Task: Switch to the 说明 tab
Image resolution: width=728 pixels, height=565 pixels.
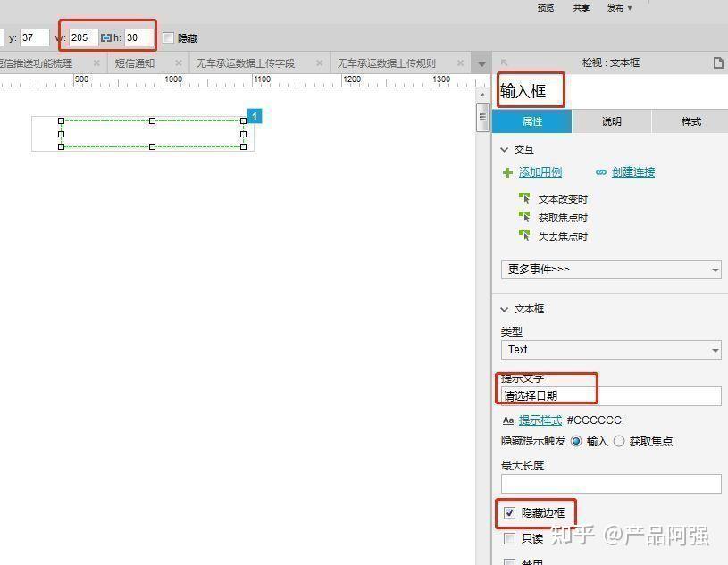Action: pos(612,121)
